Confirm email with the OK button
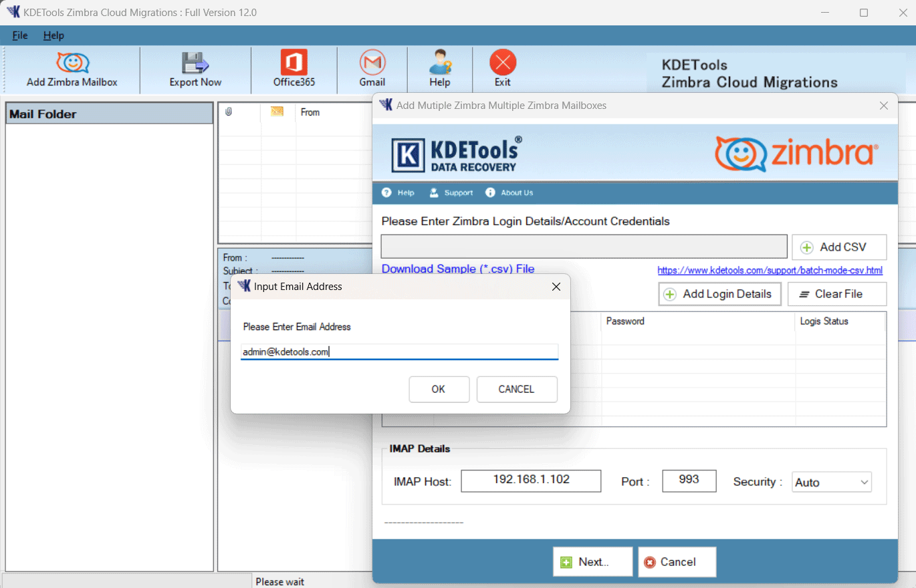Screen dimensions: 916x588 tap(439, 389)
